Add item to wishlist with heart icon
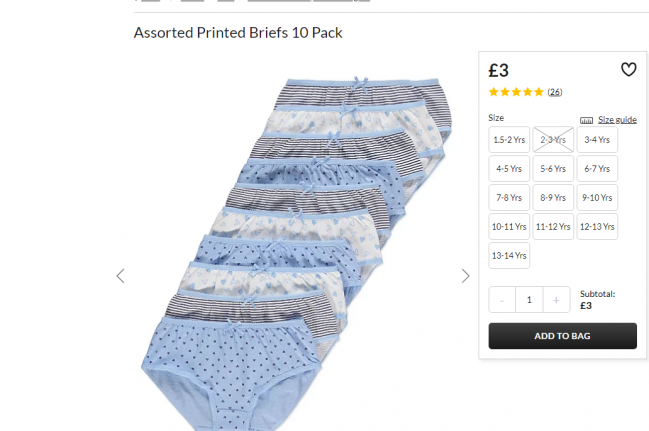The width and height of the screenshot is (649, 431). tap(628, 70)
